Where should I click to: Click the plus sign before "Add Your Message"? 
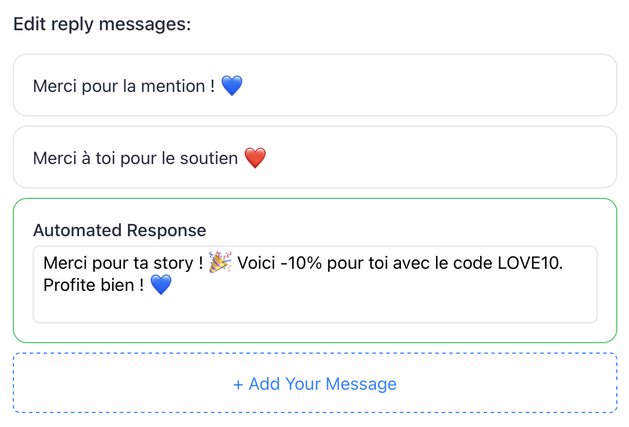[x=238, y=384]
